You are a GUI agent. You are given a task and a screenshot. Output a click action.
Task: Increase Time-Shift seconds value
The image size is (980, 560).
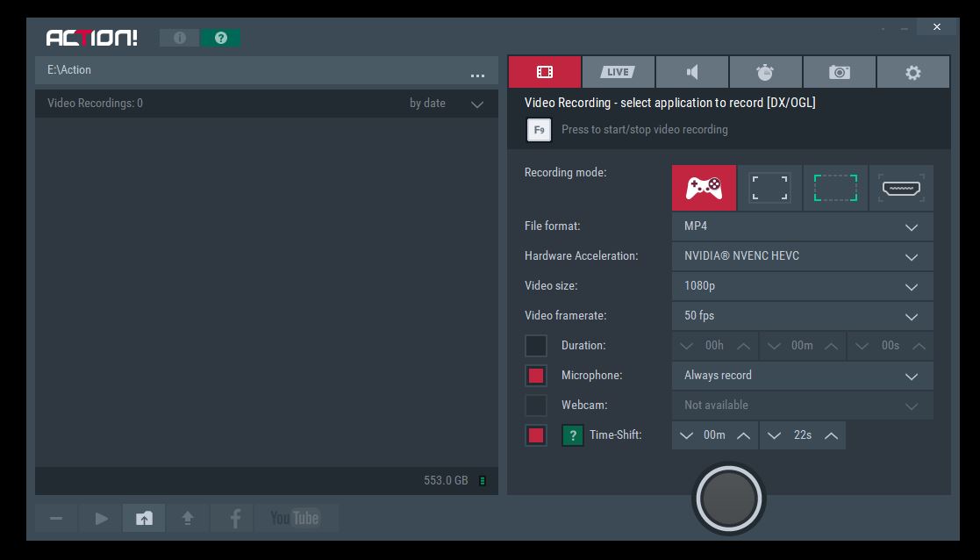point(831,435)
